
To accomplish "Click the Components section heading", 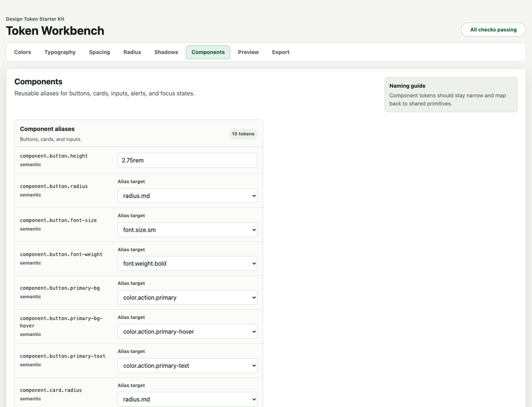I will 38,82.
